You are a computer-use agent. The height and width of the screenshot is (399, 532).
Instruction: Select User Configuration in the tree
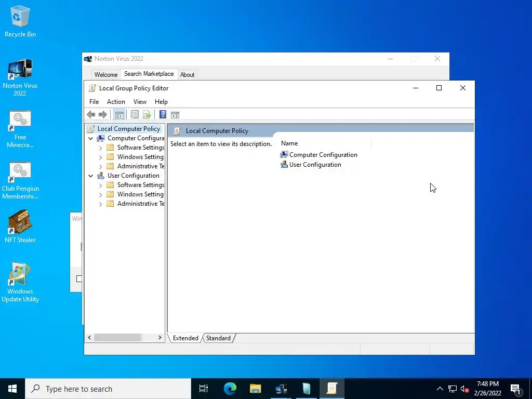134,176
